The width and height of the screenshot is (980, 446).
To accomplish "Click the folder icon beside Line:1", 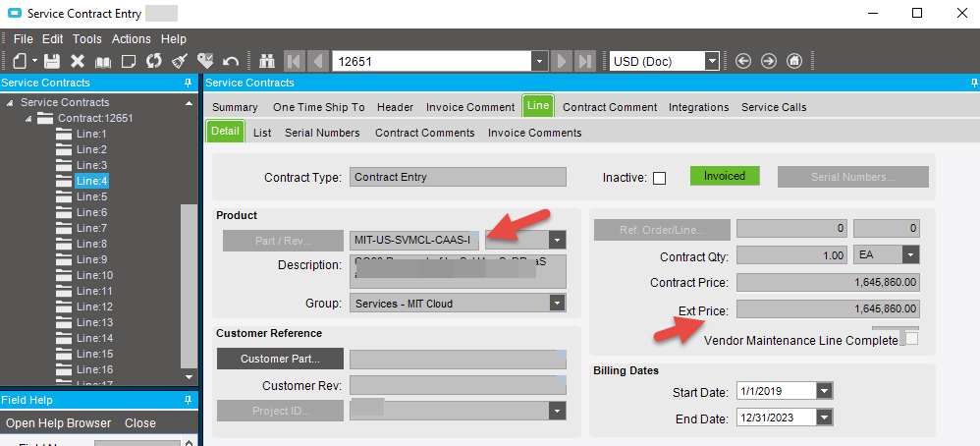I will [64, 134].
